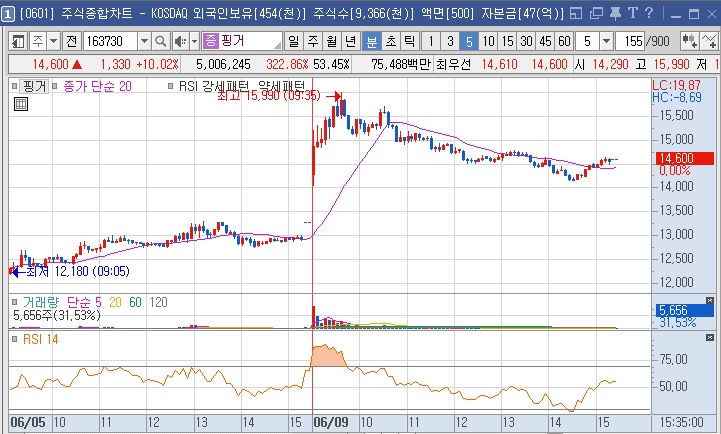This screenshot has height=434, width=721.
Task: Click the purple 증 badge beside 핑거
Action: [x=211, y=41]
